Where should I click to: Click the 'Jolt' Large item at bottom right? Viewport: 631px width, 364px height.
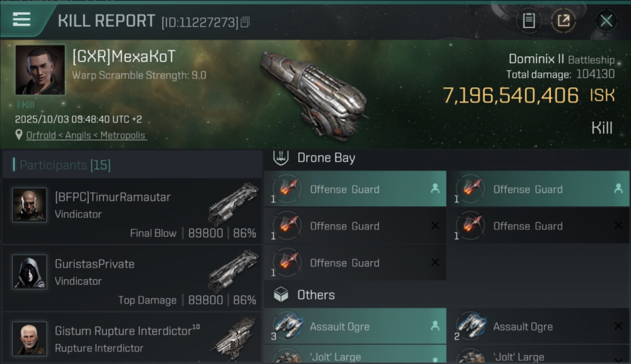(x=538, y=357)
